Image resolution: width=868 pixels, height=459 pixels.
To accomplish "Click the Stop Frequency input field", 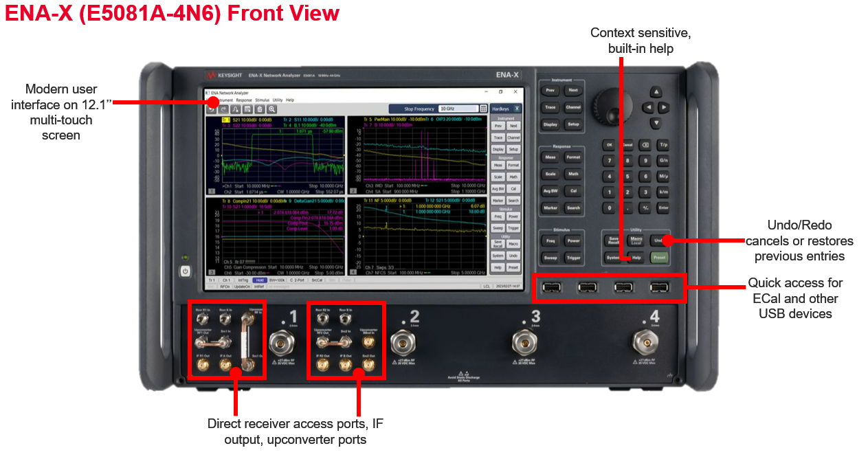I will coord(458,109).
